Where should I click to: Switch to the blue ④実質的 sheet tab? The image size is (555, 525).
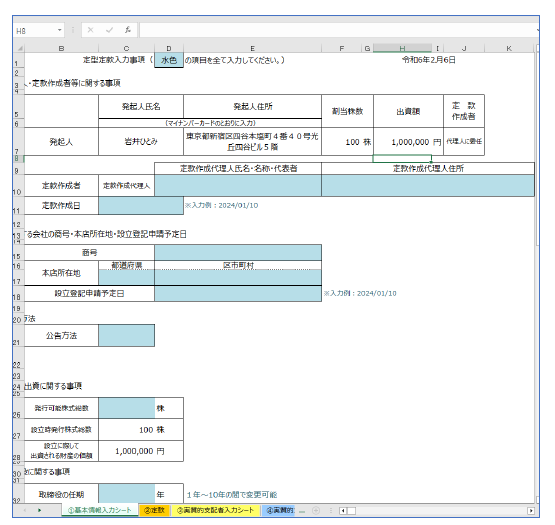(280, 510)
